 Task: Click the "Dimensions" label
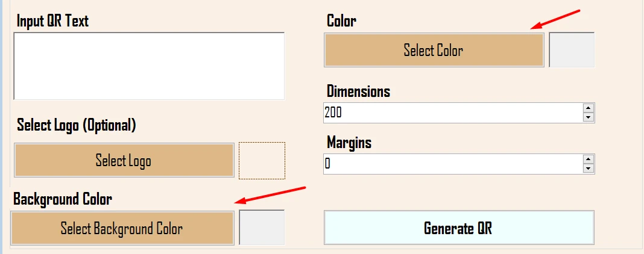click(x=358, y=91)
